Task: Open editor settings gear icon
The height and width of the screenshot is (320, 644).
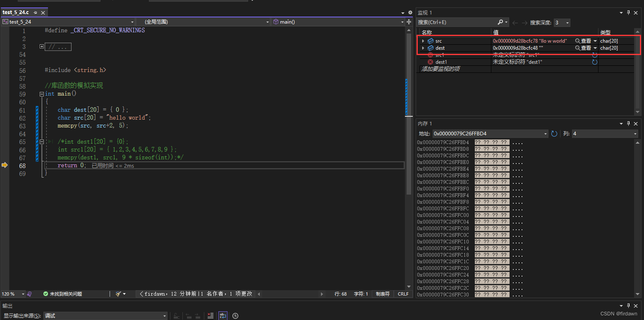Action: pos(410,13)
